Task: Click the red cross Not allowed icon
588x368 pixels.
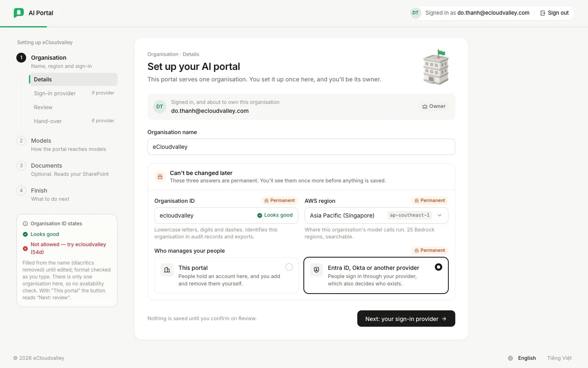Action: [x=25, y=248]
